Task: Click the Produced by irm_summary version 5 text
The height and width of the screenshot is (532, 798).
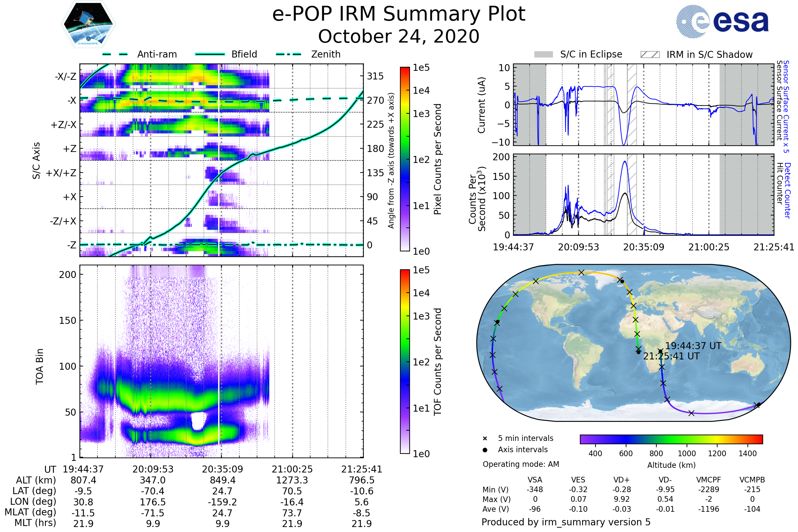Action: (x=566, y=522)
